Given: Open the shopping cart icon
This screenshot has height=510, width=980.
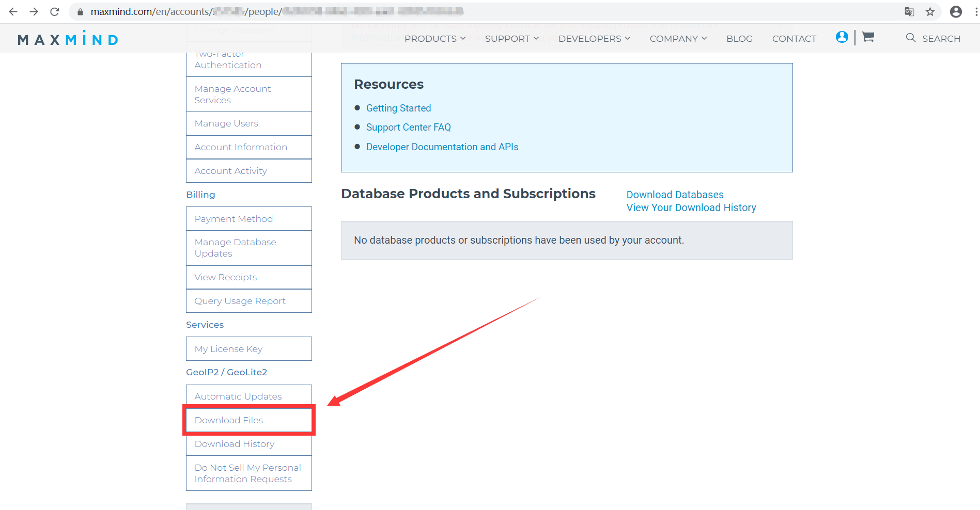Looking at the screenshot, I should (868, 37).
